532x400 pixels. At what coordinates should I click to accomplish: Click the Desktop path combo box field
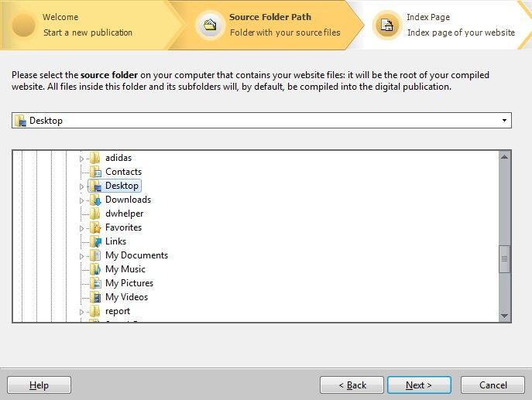[x=262, y=121]
